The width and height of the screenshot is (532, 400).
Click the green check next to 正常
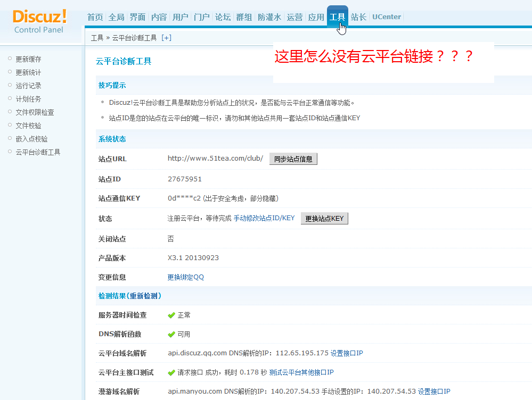pyautogui.click(x=171, y=315)
